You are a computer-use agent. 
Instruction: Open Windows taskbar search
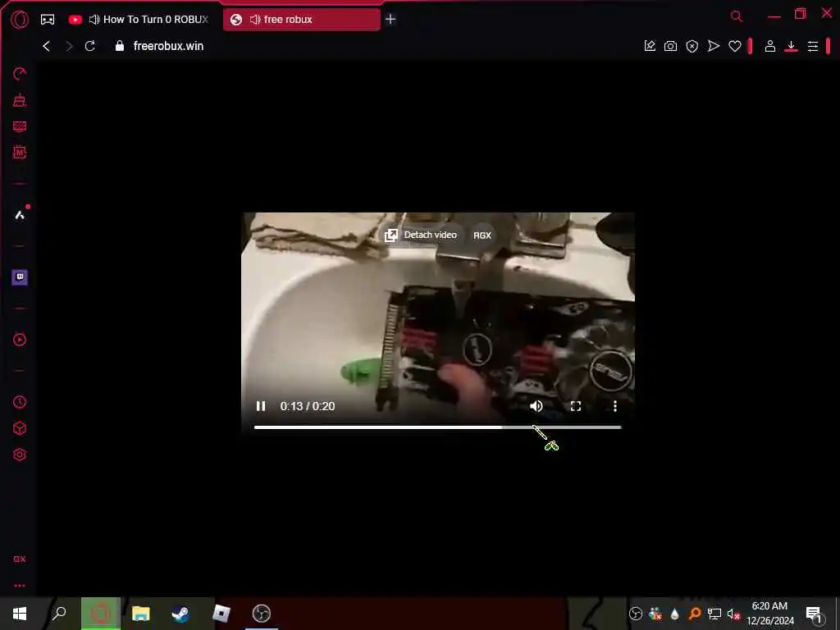point(59,614)
